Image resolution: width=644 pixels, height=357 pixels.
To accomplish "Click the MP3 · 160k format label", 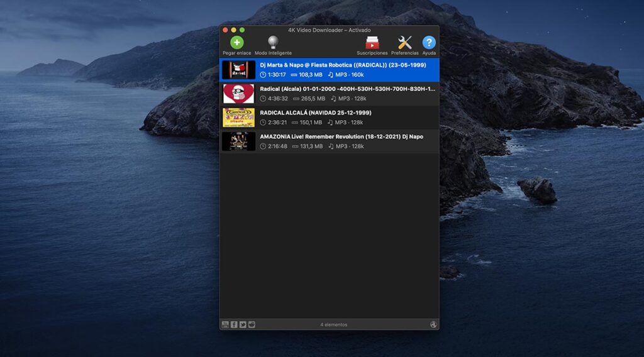I will coord(350,75).
